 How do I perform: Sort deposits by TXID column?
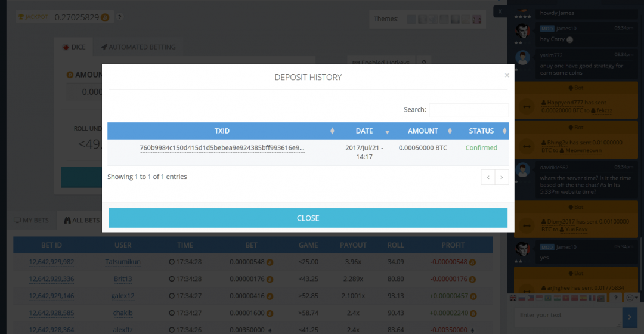pos(222,131)
